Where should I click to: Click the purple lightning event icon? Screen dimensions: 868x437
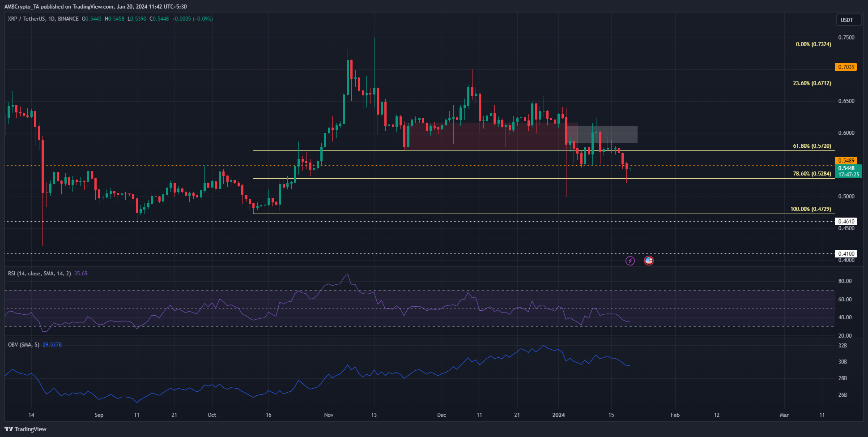(x=630, y=261)
